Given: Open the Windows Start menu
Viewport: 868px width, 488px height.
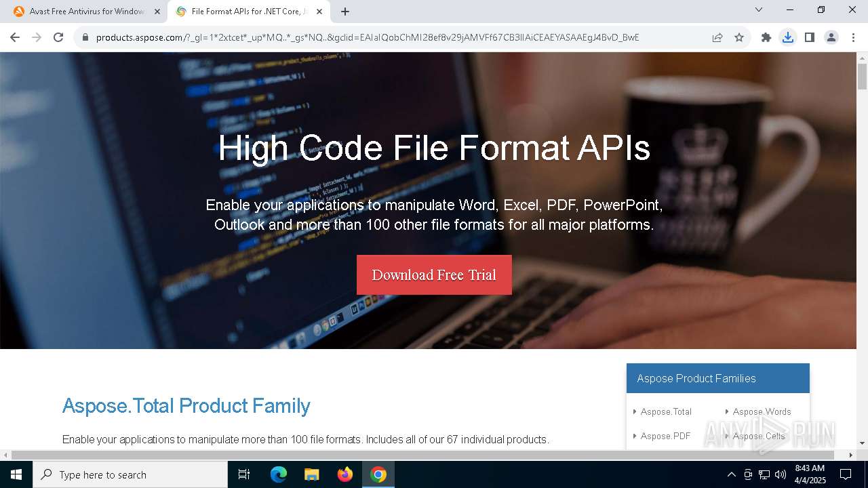Looking at the screenshot, I should 16,474.
